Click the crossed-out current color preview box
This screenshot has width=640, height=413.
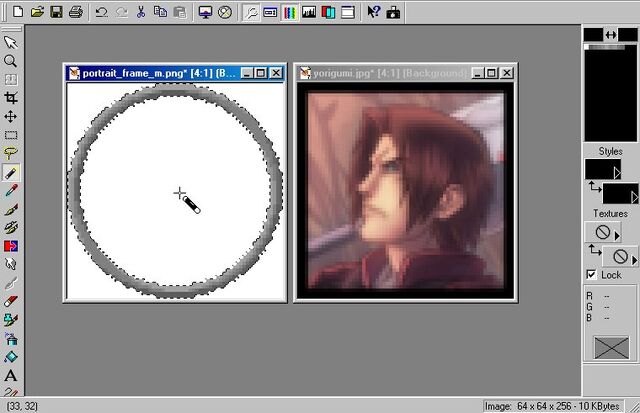611,348
